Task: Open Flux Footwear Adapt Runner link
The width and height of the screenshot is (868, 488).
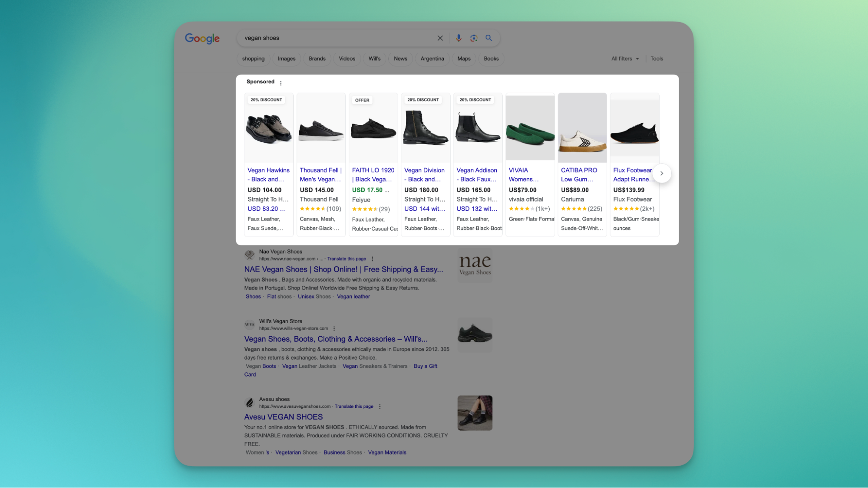Action: pyautogui.click(x=634, y=175)
